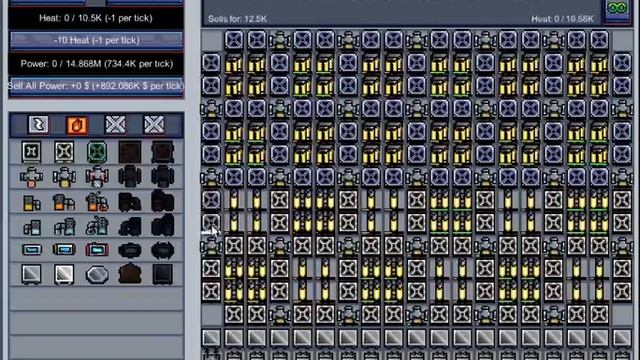Switch to the lightning power parts tab
This screenshot has width=640, height=360.
38,124
